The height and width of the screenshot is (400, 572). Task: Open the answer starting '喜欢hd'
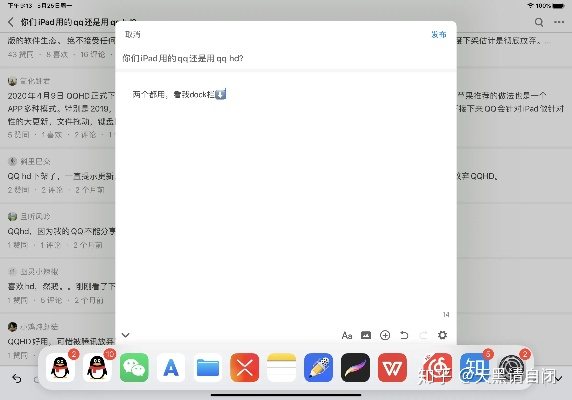61,286
